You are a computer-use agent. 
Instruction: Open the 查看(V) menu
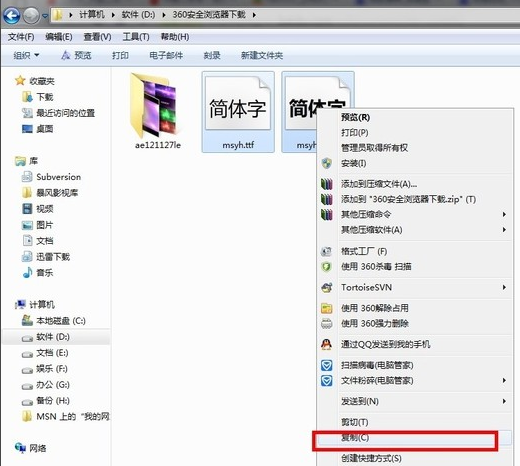97,37
